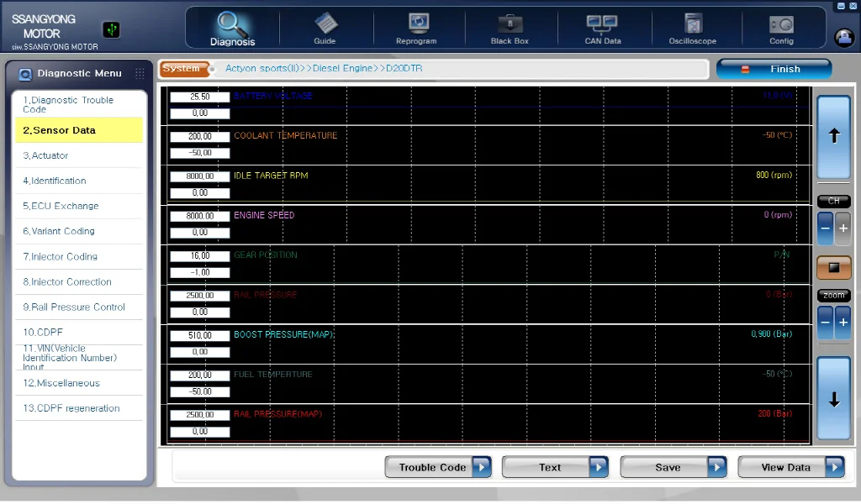Select 4.Identification menu item

pyautogui.click(x=79, y=181)
